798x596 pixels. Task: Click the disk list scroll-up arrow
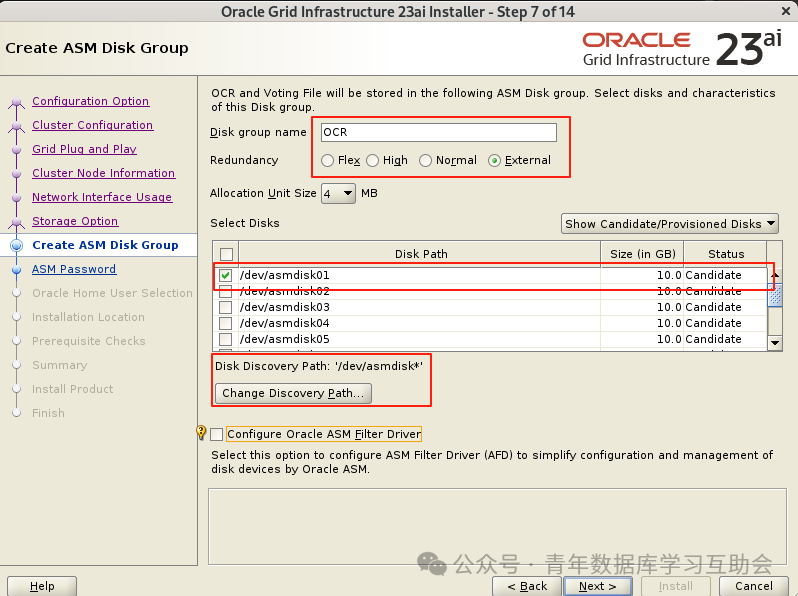775,274
